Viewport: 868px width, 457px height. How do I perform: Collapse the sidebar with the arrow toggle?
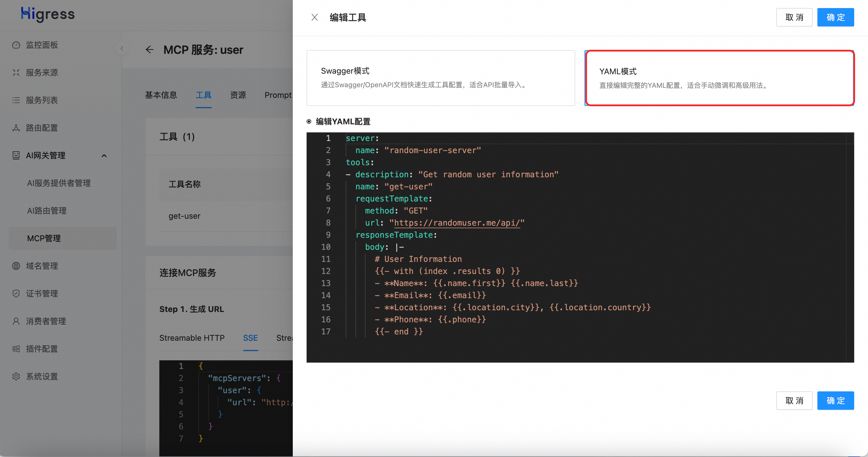pyautogui.click(x=122, y=48)
